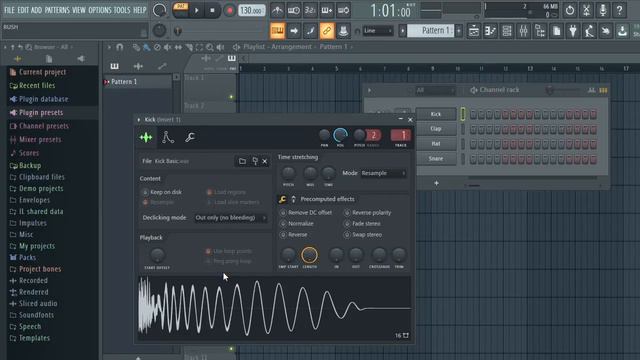The width and height of the screenshot is (640, 360).
Task: Open the Piano roll toolbar icon
Action: [x=490, y=31]
